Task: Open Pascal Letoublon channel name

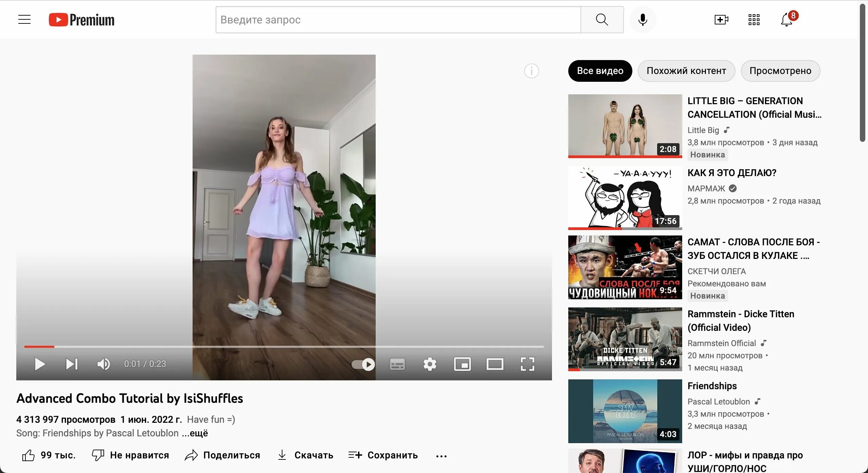Action: click(x=718, y=402)
